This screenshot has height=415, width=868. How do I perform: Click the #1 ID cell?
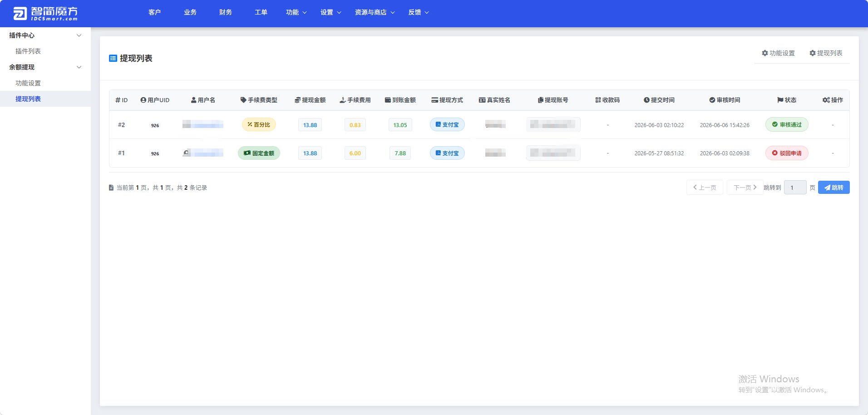click(121, 153)
